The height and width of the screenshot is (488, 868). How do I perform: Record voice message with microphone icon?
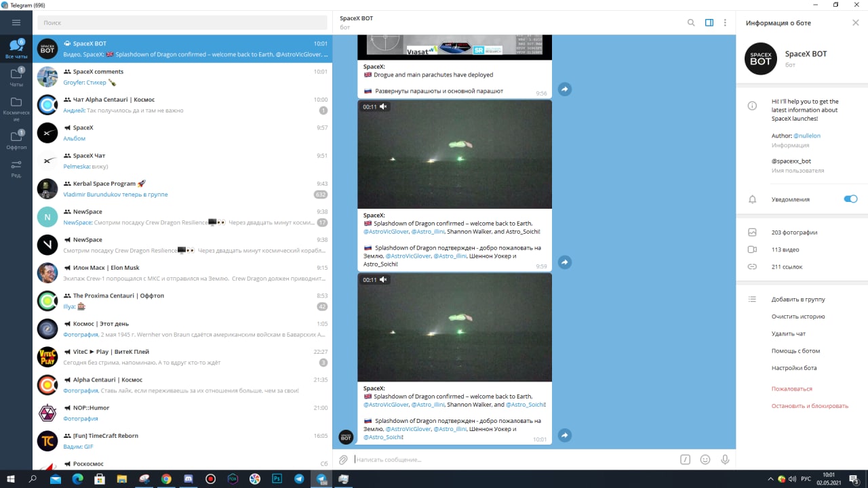725,460
